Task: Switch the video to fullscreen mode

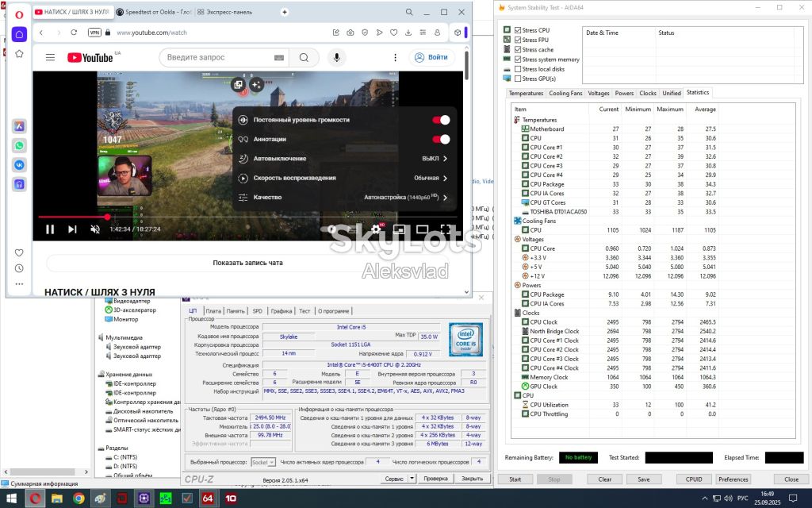Action: (446, 229)
